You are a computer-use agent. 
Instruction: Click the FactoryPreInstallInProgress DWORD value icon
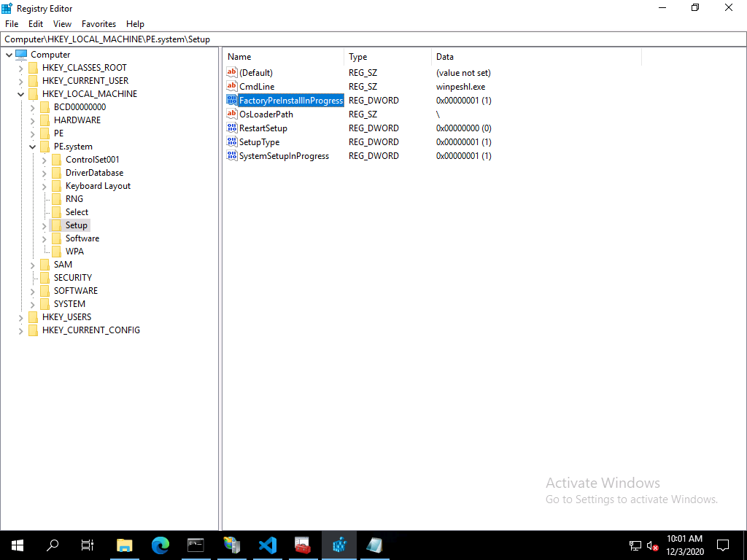(232, 101)
